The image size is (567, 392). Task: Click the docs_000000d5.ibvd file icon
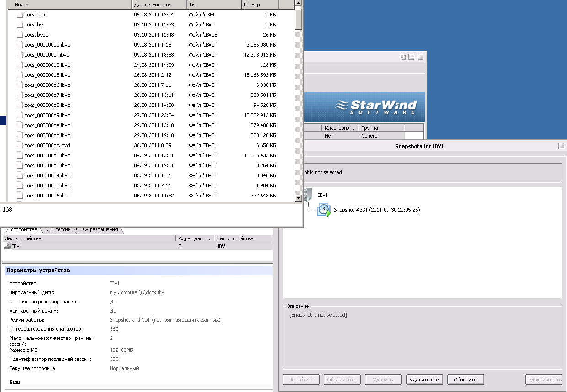tap(20, 185)
